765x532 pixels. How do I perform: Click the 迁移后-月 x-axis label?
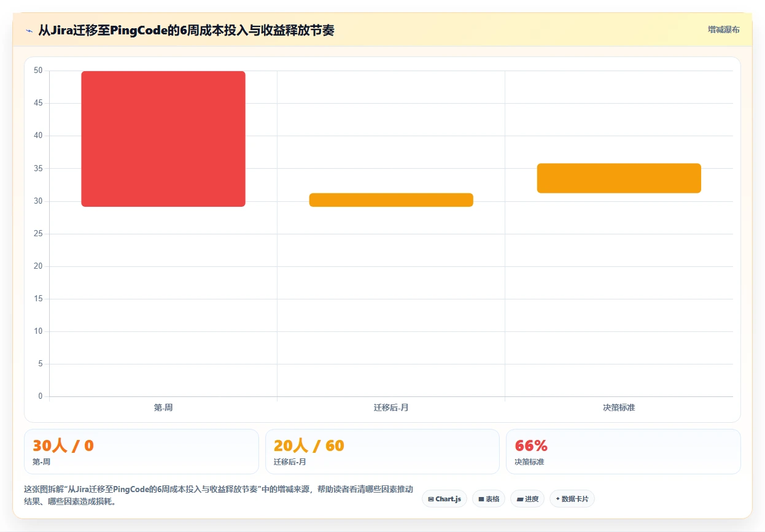tap(391, 407)
